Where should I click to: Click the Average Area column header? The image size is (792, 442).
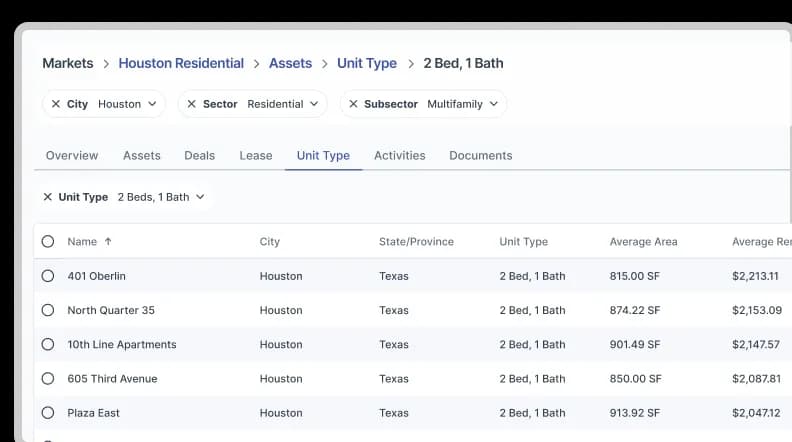click(644, 242)
